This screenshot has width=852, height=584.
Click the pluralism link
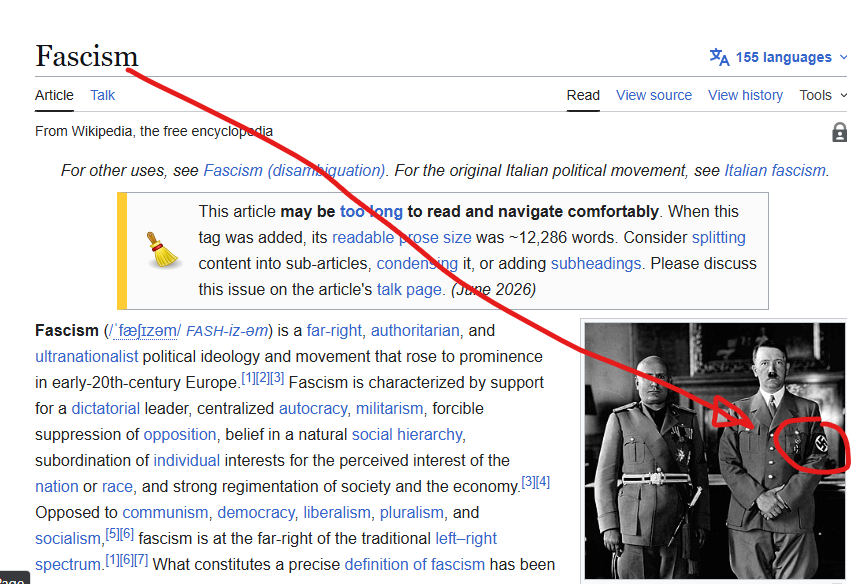coord(411,512)
